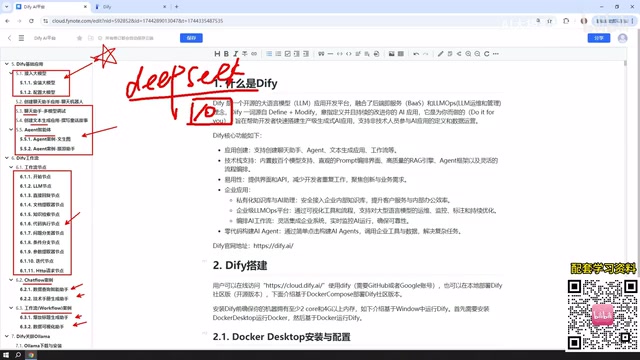Insert a task checkbox list
Image resolution: width=640 pixels, height=360 pixels.
point(287,54)
